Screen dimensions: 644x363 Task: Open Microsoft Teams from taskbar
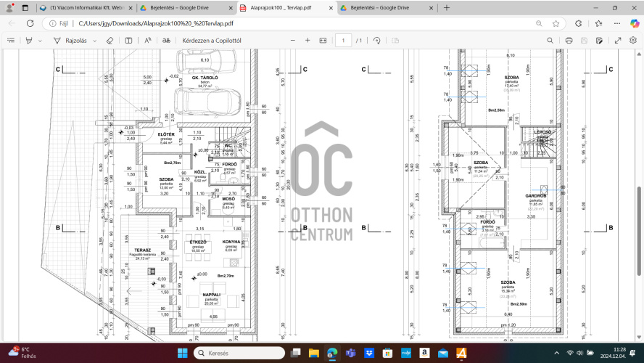pos(351,353)
